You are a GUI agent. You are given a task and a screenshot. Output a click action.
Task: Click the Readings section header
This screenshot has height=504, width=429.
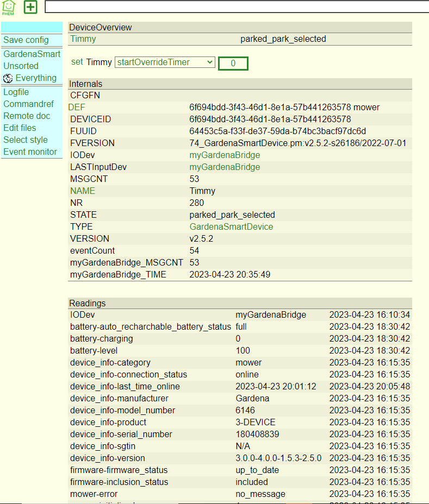[x=240, y=303]
